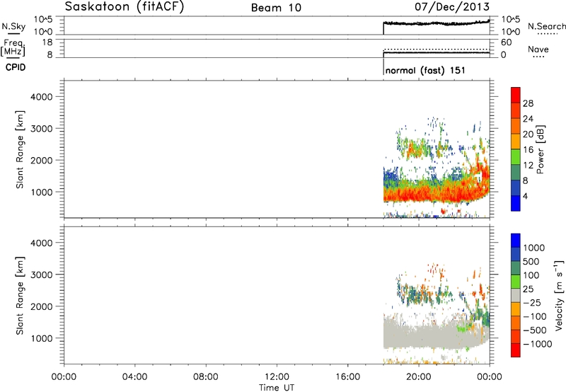This screenshot has height=392, width=566.
Task: Click the "Saskatoon (fitACF)" plot title
Action: [x=125, y=6]
